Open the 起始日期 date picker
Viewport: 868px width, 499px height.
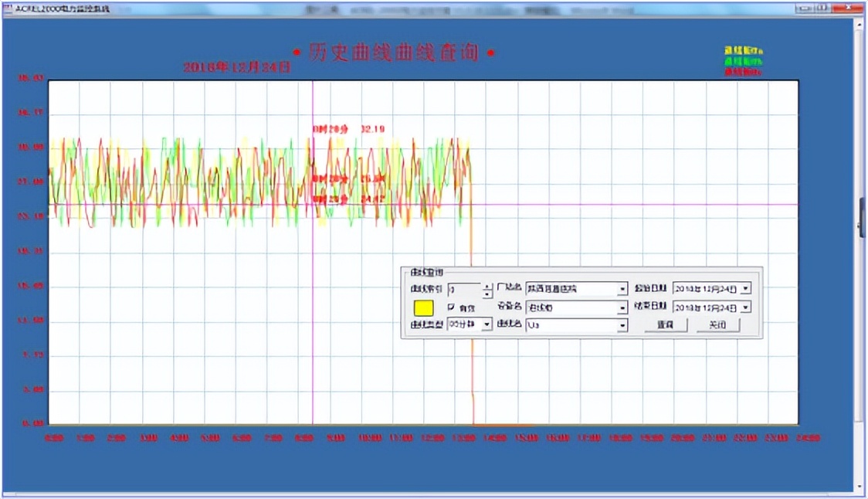(x=745, y=288)
